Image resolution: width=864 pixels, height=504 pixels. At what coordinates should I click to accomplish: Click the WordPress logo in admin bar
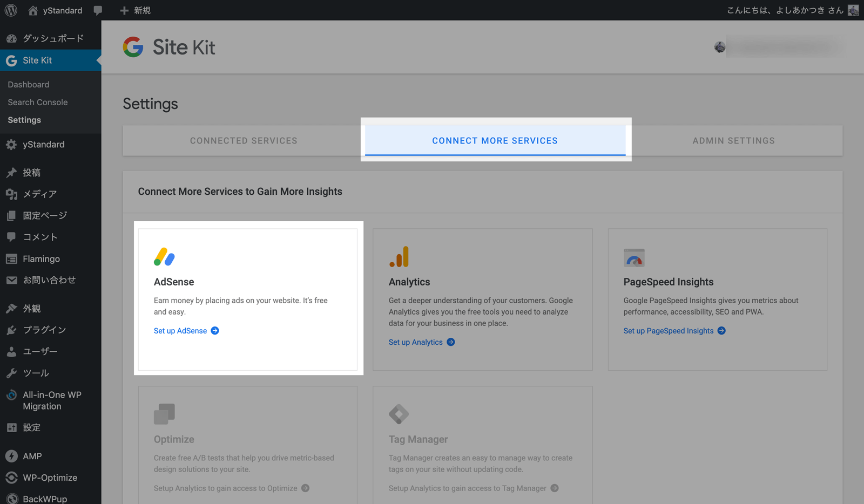11,10
